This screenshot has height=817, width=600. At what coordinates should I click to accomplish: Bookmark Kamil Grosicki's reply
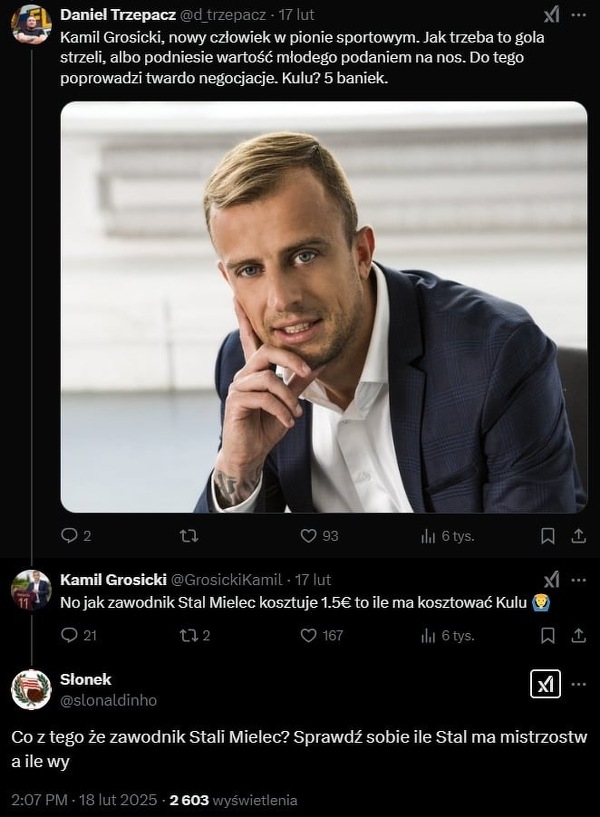[x=548, y=635]
